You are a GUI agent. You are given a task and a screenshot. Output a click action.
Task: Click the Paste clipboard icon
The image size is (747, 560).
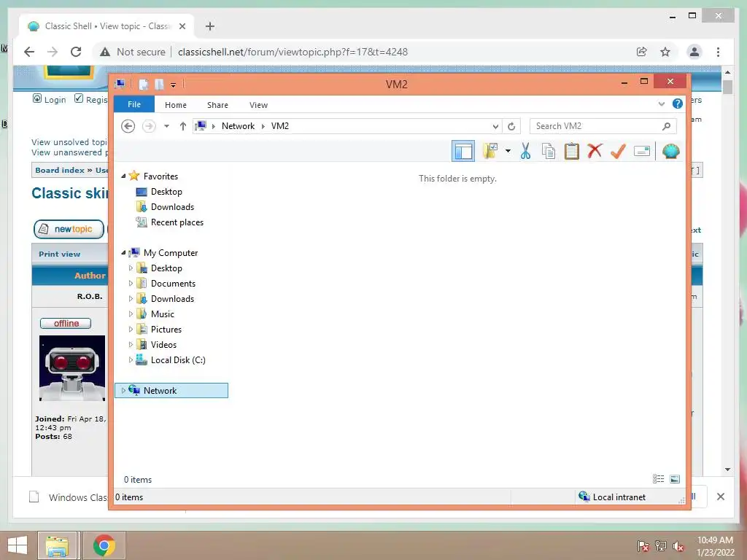coord(572,151)
